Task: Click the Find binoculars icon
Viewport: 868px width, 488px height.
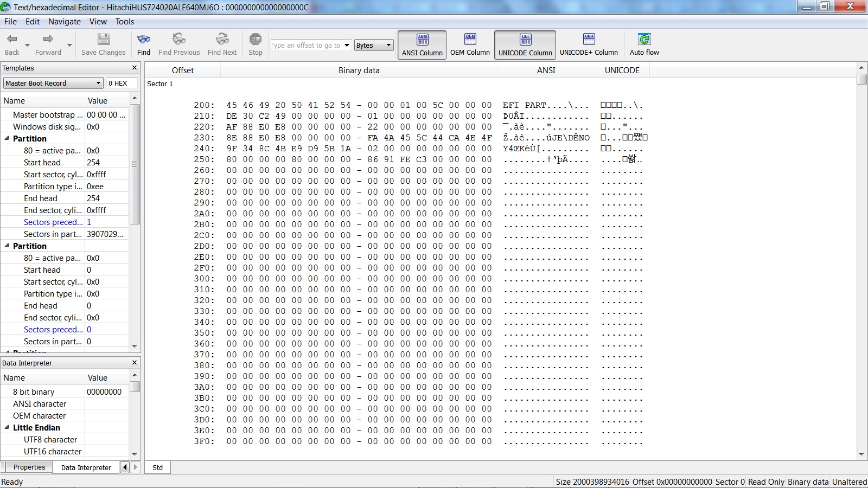Action: pos(144,39)
